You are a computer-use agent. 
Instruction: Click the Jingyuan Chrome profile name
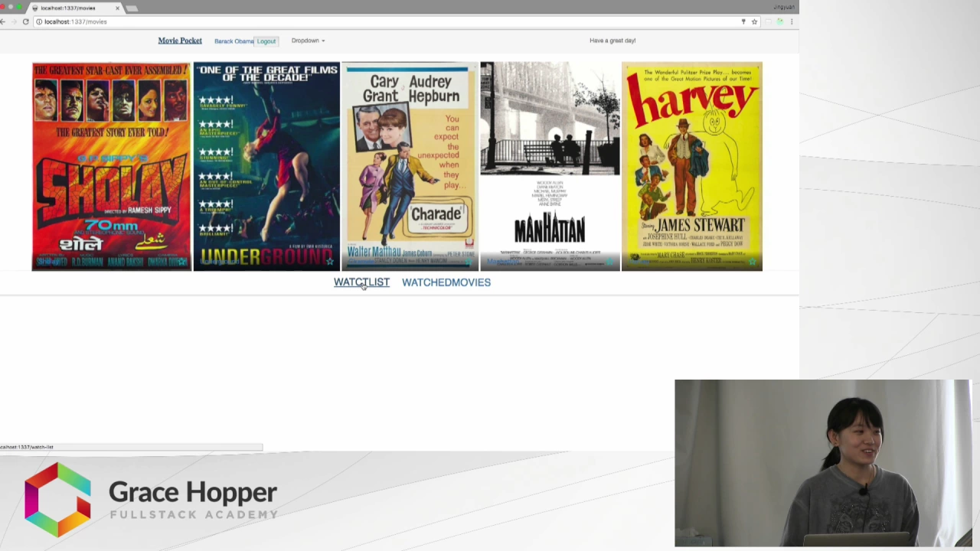(783, 7)
